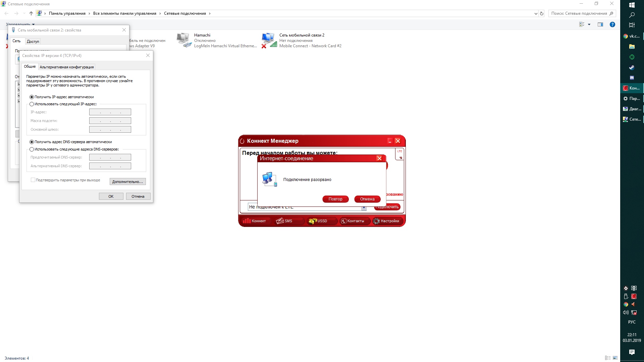Open the address bar history dropdown
This screenshot has height=362, width=644.
[x=536, y=13]
